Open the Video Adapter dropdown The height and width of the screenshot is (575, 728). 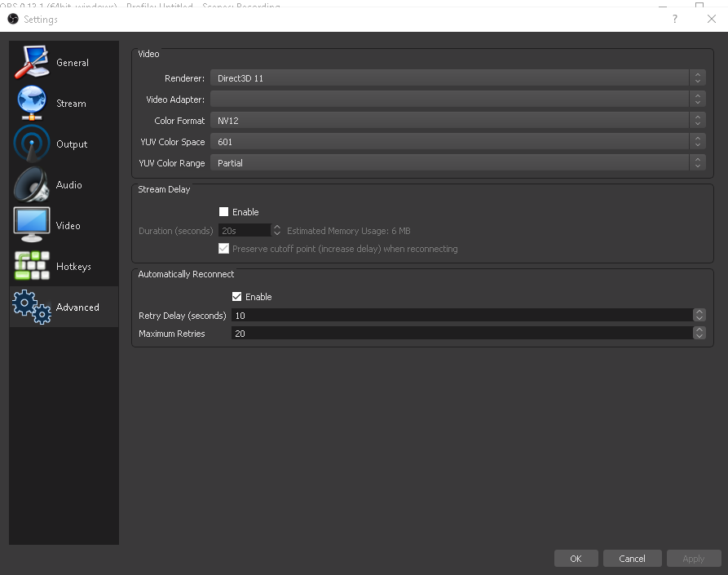click(x=458, y=99)
